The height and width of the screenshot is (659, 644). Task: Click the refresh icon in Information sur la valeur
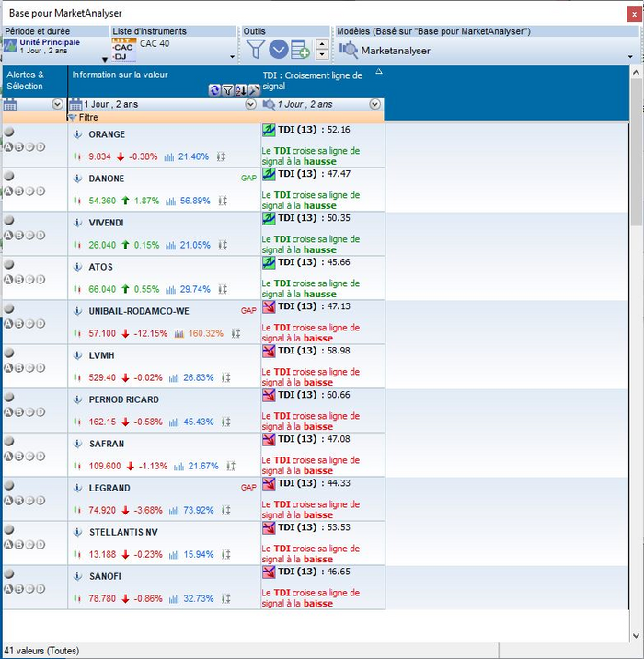(x=214, y=90)
